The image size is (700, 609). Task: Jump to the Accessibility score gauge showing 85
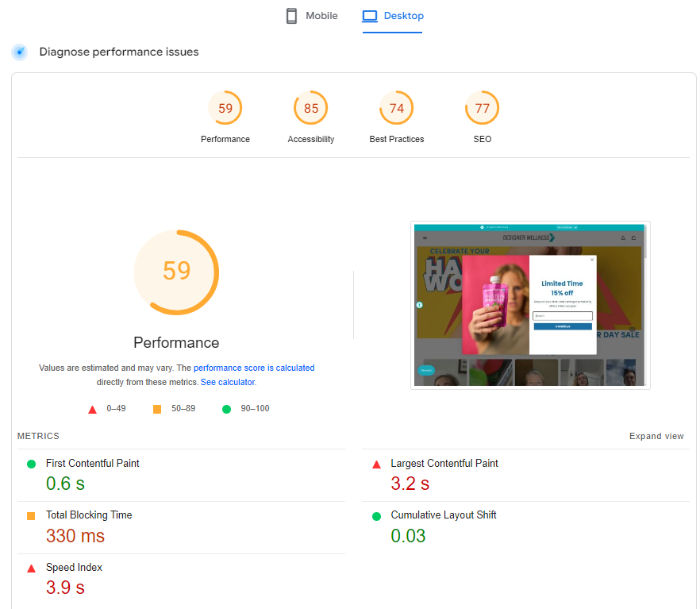pos(310,109)
